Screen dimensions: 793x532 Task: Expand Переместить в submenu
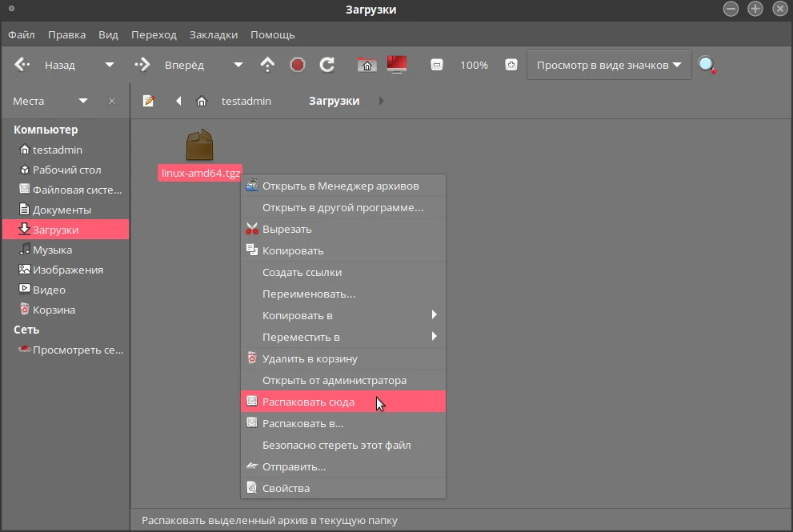[434, 336]
